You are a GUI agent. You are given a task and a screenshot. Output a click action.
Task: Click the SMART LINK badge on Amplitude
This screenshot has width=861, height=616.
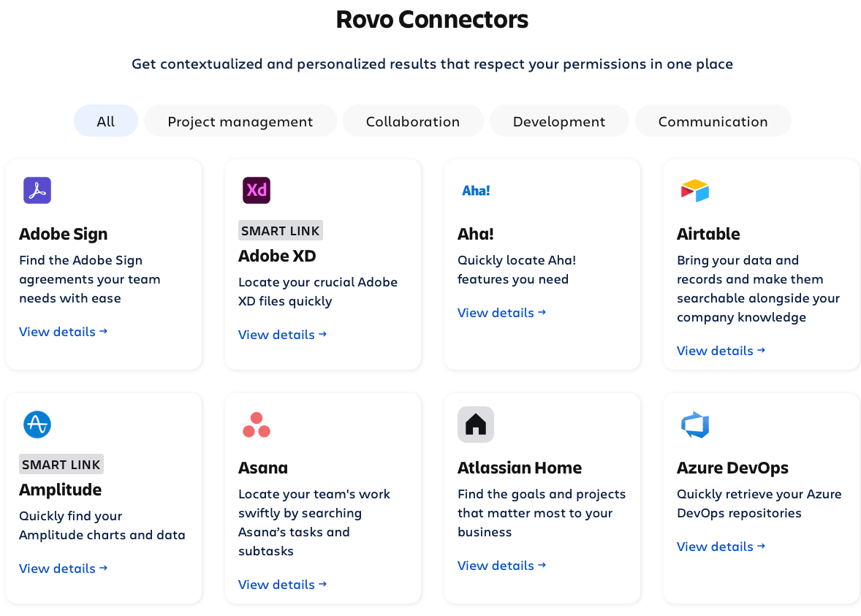pyautogui.click(x=61, y=465)
